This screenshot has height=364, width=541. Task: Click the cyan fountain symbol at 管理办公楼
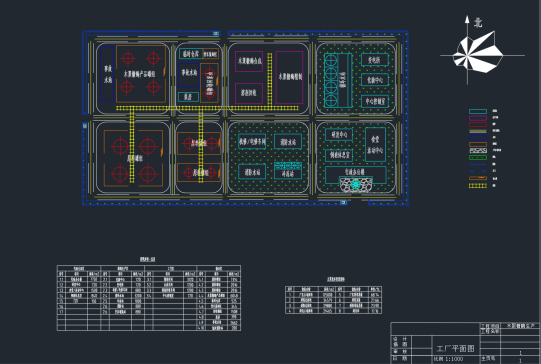(355, 185)
